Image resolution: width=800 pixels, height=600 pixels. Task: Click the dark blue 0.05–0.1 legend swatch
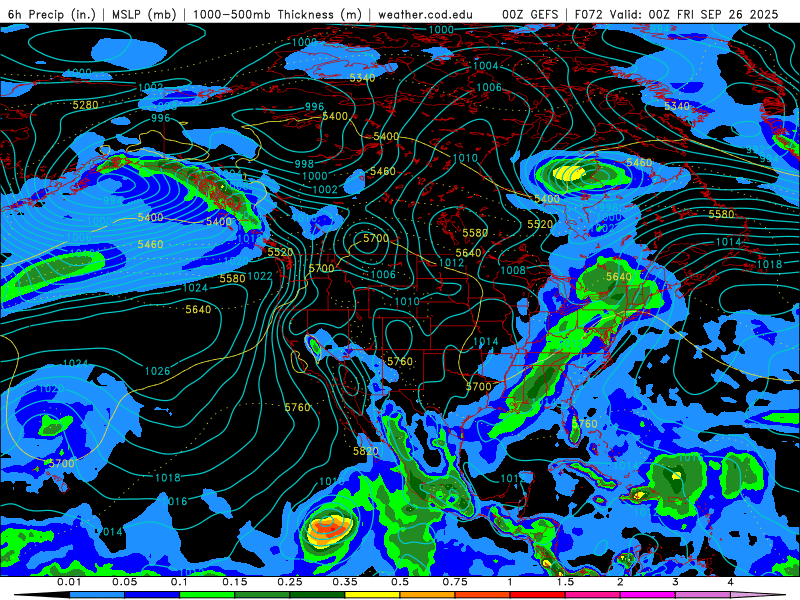click(152, 595)
